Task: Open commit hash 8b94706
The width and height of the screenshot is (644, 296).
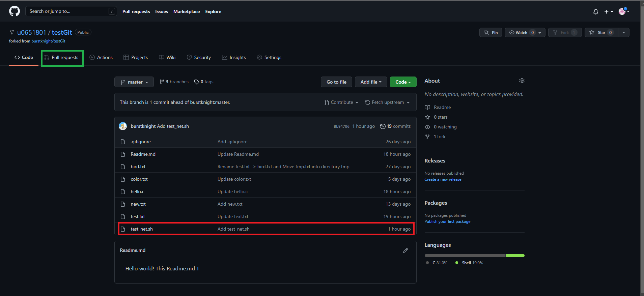Action: (x=341, y=126)
